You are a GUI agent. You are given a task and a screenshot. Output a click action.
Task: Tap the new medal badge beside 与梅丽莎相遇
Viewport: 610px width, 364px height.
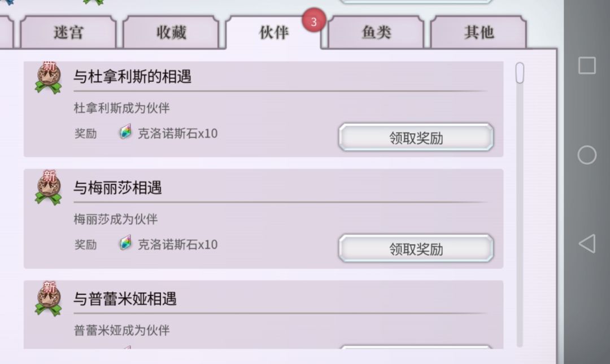pyautogui.click(x=49, y=188)
